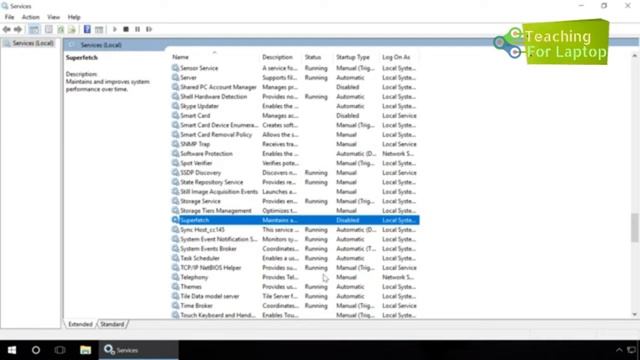
Task: Click the Export List toolbar icon
Action: tap(72, 29)
